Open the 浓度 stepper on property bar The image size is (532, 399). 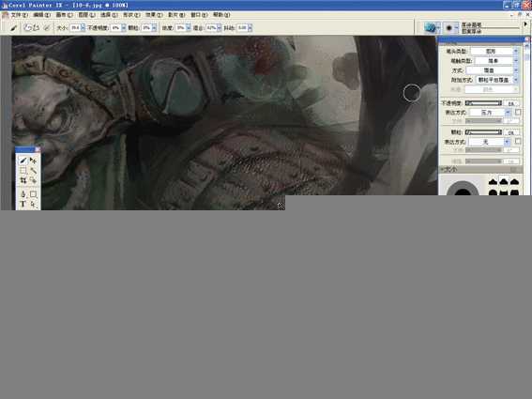tap(189, 28)
